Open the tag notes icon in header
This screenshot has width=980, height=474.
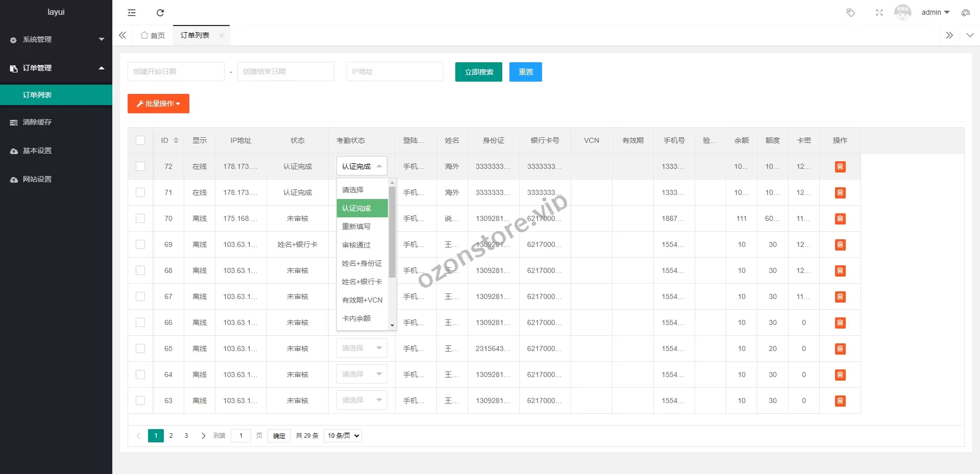[850, 13]
